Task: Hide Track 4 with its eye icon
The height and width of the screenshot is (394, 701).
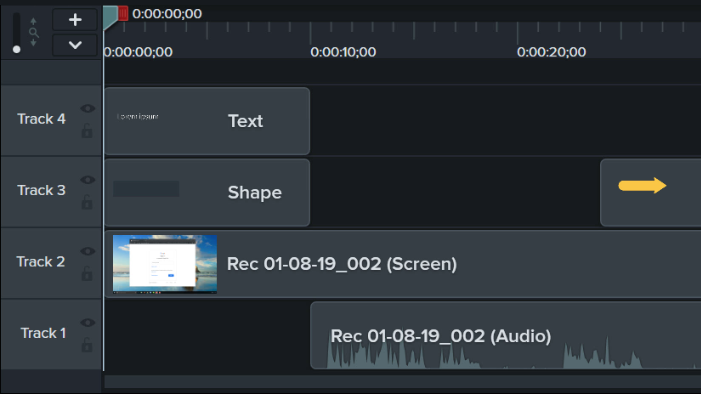Action: pyautogui.click(x=88, y=109)
